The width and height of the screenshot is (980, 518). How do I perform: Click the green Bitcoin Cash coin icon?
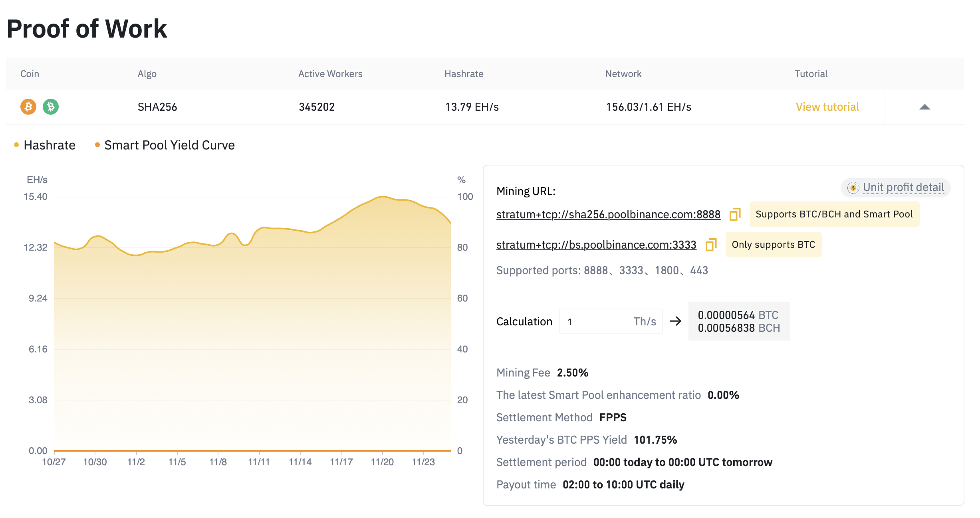coord(51,107)
